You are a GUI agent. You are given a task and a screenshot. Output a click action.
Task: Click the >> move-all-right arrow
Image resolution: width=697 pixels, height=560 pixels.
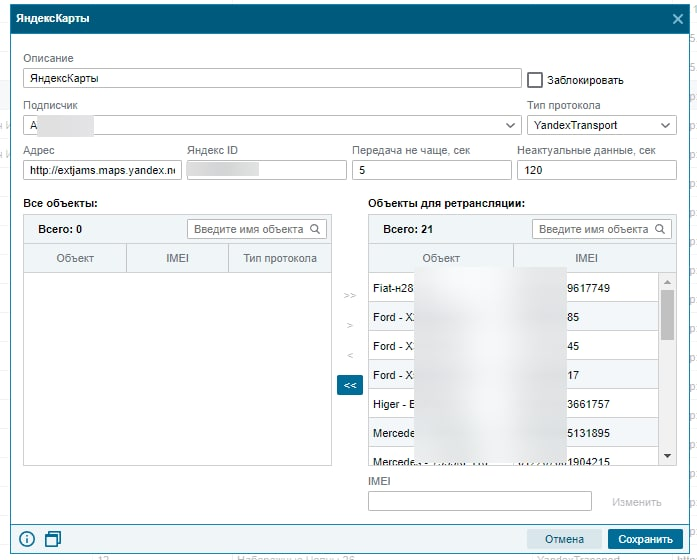coord(350,296)
